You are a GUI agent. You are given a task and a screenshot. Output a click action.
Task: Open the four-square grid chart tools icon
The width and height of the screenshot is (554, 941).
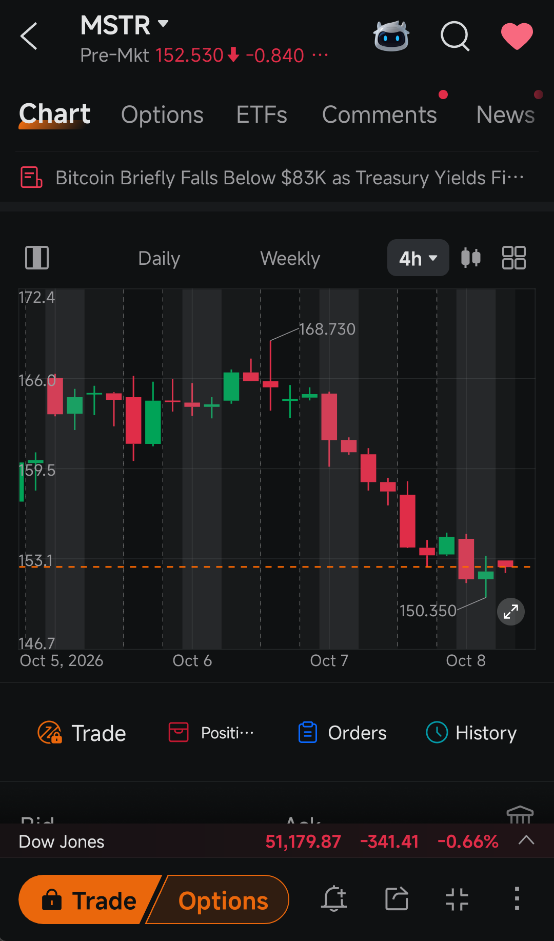pos(514,258)
